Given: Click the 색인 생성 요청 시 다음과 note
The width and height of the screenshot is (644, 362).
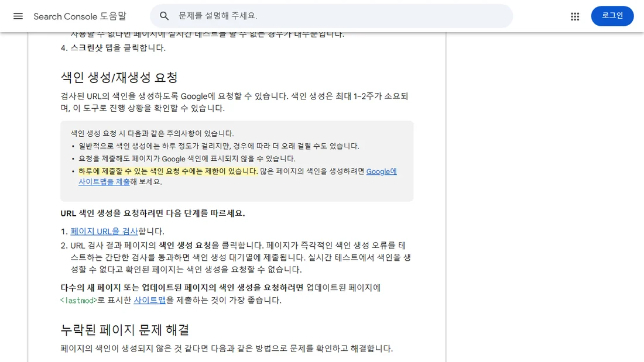Looking at the screenshot, I should tap(152, 133).
